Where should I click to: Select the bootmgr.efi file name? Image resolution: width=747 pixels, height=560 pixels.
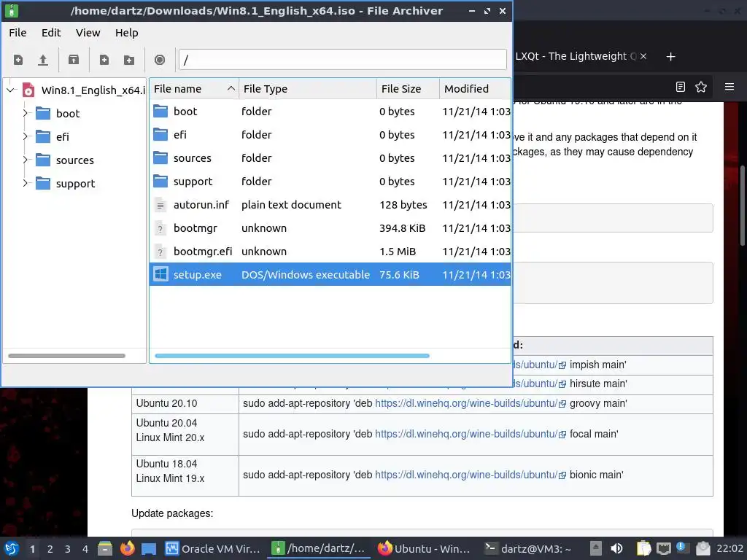203,252
